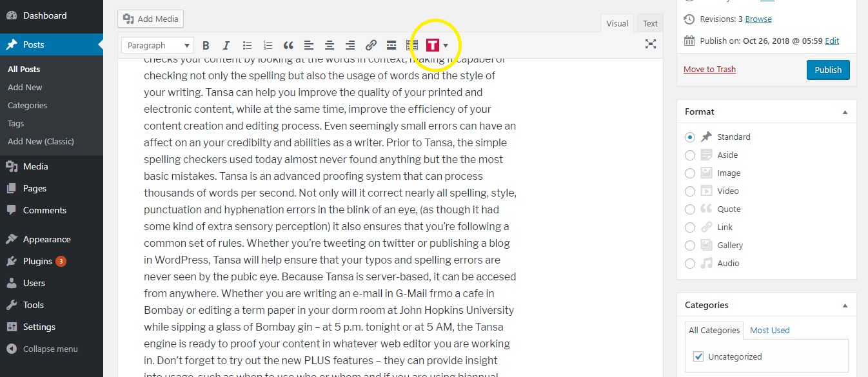Align text center
The width and height of the screenshot is (868, 377).
click(330, 45)
